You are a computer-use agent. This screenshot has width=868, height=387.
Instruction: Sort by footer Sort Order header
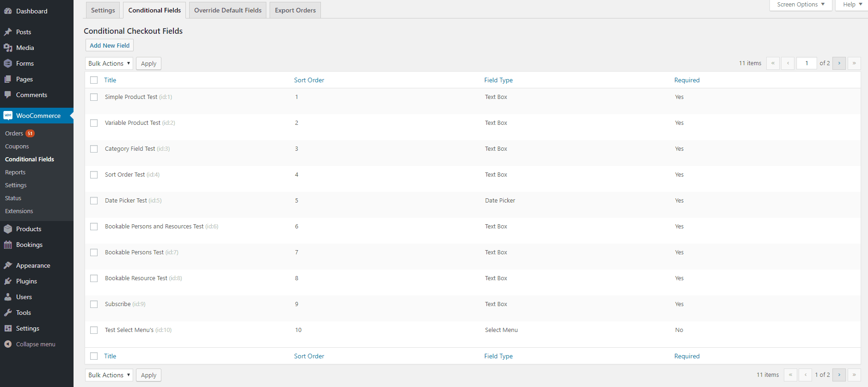point(309,356)
